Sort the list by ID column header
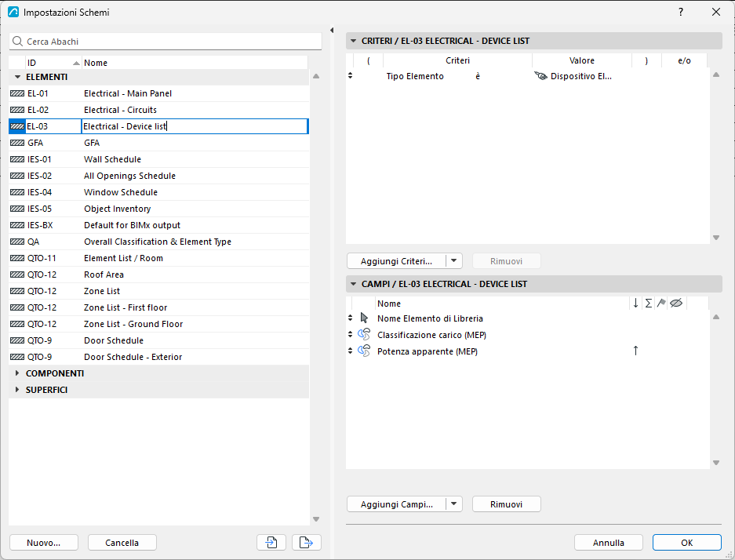735x560 pixels. point(53,63)
